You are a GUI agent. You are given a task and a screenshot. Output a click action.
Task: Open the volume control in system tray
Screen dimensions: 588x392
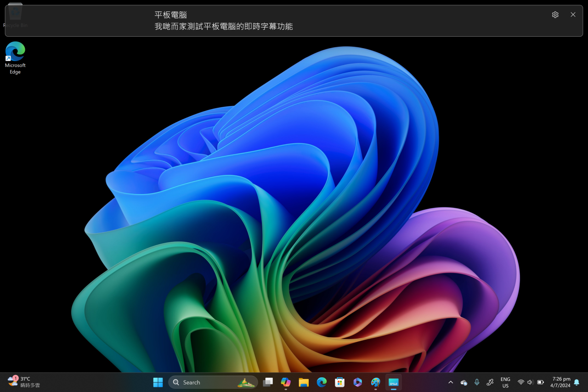pos(529,382)
